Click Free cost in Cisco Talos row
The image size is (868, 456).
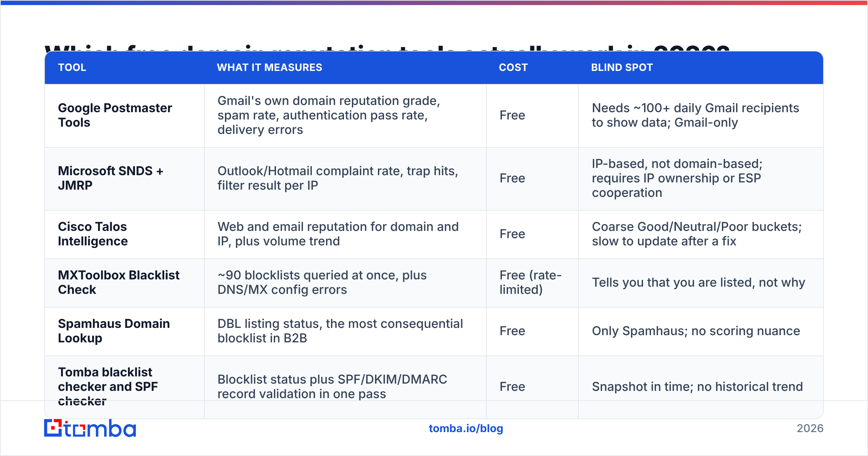pyautogui.click(x=512, y=234)
